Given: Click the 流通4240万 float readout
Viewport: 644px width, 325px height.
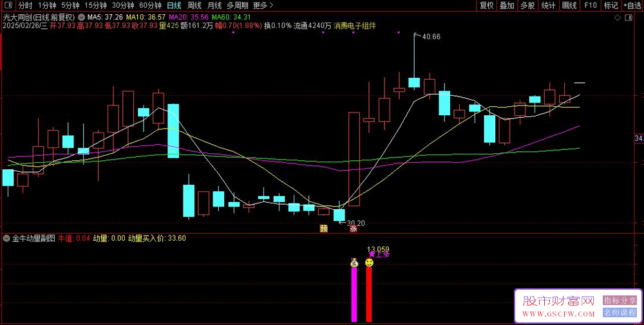Looking at the screenshot, I should pyautogui.click(x=312, y=26).
